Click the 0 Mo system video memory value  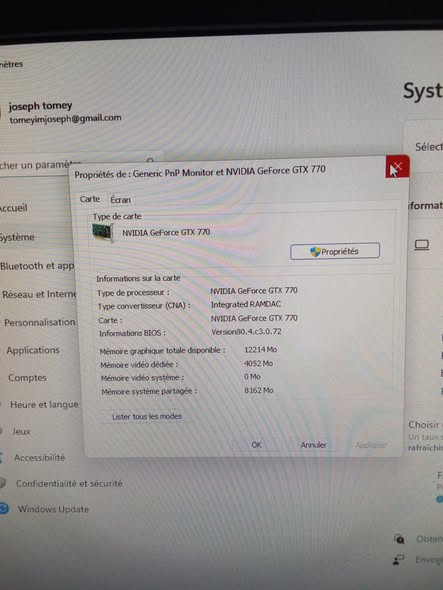point(252,377)
